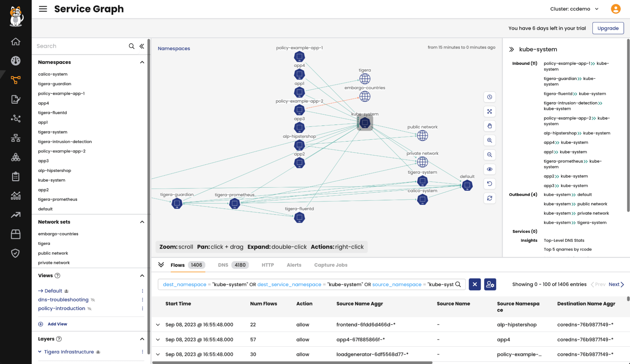Open options menu for Default view
This screenshot has width=630, height=364.
[142, 291]
